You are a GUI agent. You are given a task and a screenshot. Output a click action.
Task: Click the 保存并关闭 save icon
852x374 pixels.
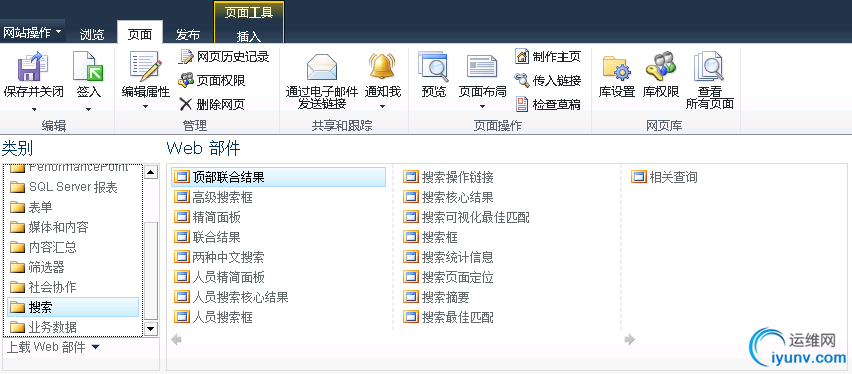coord(33,66)
